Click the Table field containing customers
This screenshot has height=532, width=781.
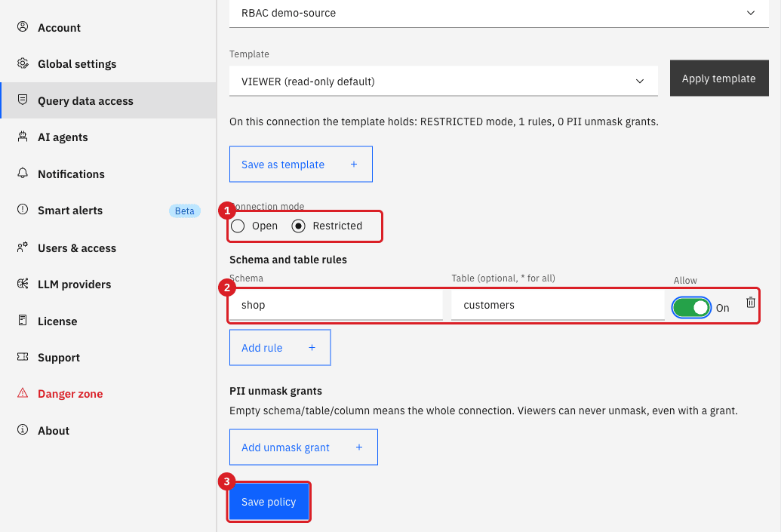558,305
